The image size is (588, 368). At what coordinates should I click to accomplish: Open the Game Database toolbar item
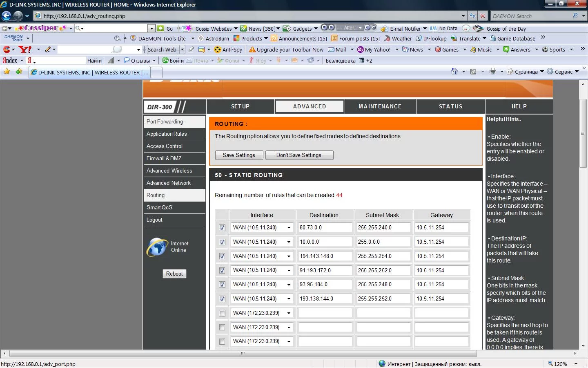[x=512, y=38]
